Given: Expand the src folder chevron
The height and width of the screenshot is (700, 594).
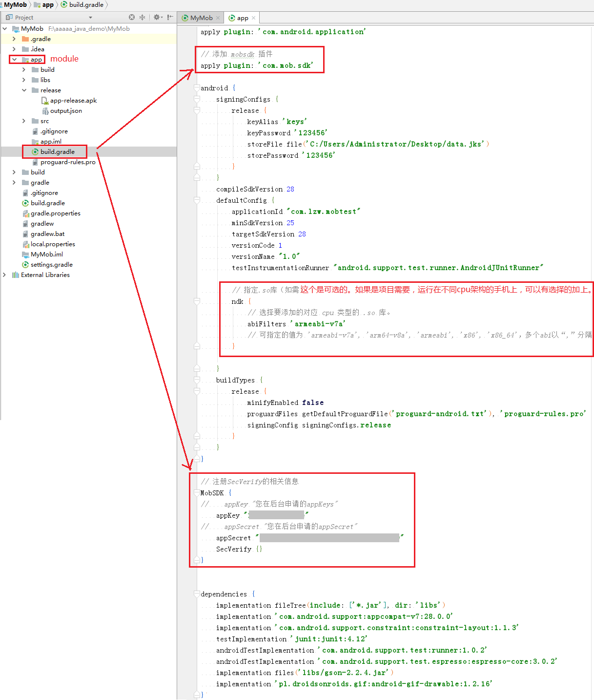Looking at the screenshot, I should pyautogui.click(x=23, y=121).
